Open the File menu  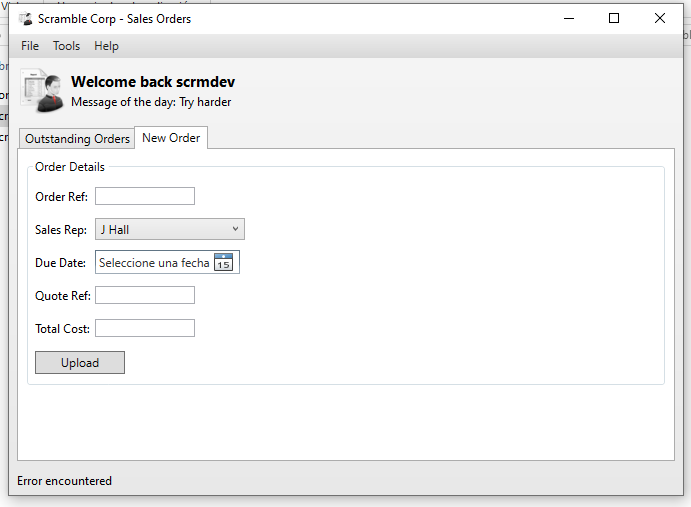[30, 46]
